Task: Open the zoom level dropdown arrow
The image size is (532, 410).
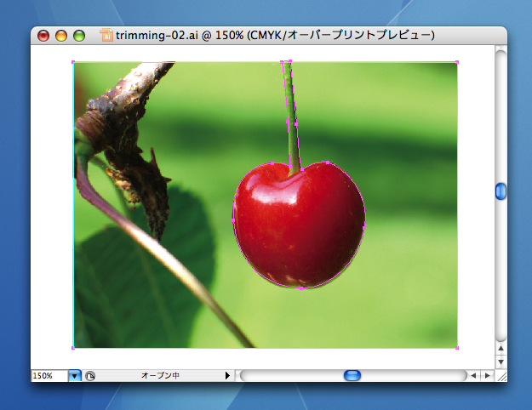Action: click(75, 376)
